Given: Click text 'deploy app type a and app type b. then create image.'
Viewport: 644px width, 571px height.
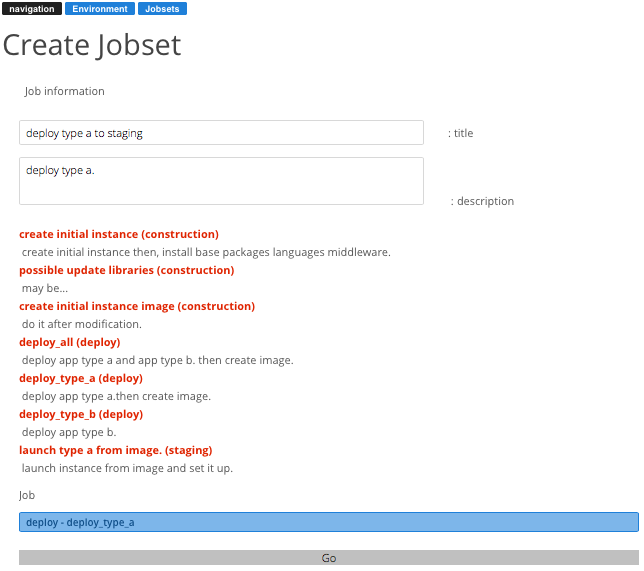Looking at the screenshot, I should 158,360.
